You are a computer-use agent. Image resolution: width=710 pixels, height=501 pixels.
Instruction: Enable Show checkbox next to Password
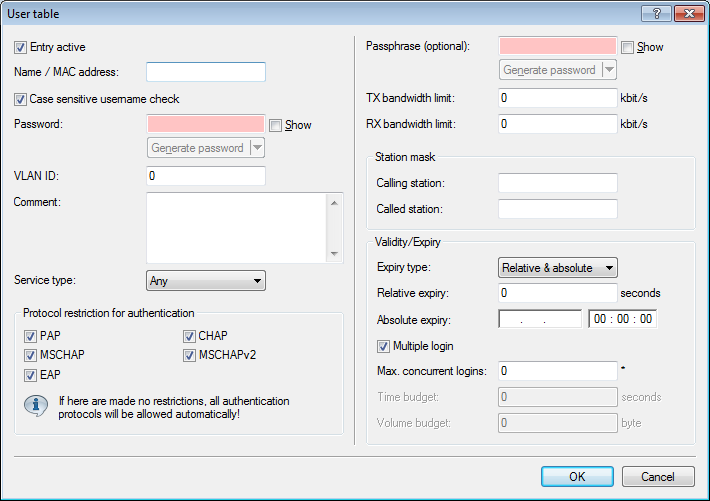tap(276, 125)
